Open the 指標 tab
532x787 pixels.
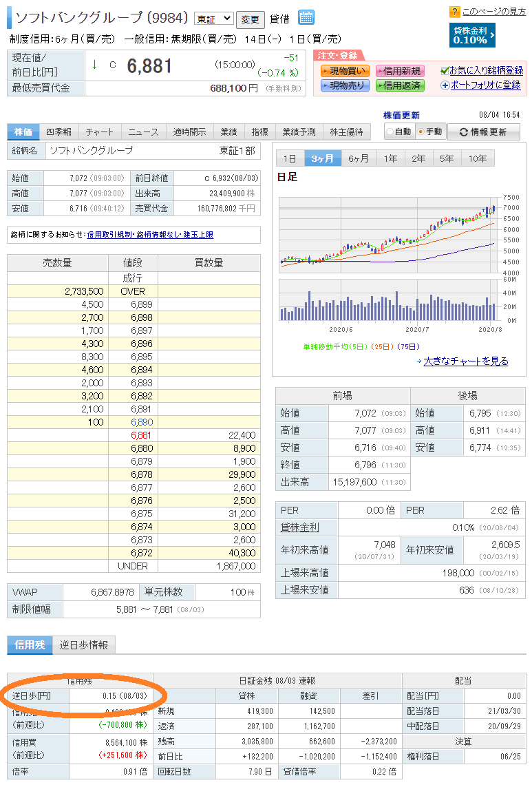(259, 132)
